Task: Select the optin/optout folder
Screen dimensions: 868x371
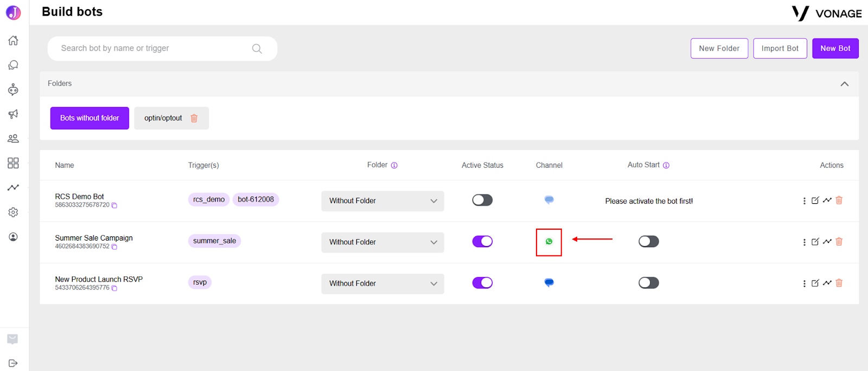Action: pyautogui.click(x=163, y=118)
